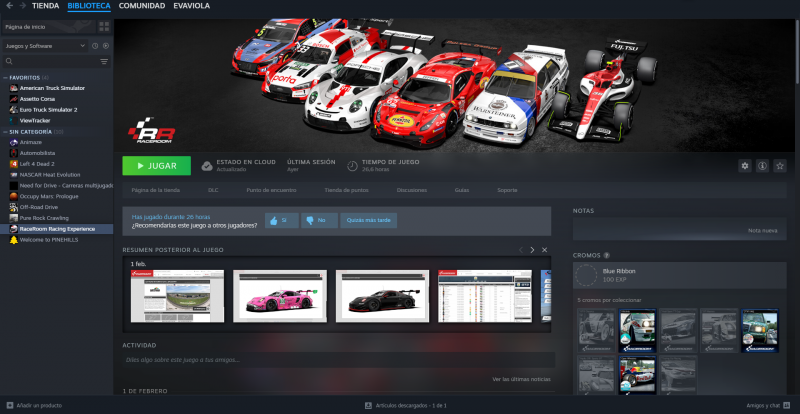
Task: Click add a product plus icon
Action: pos(10,405)
